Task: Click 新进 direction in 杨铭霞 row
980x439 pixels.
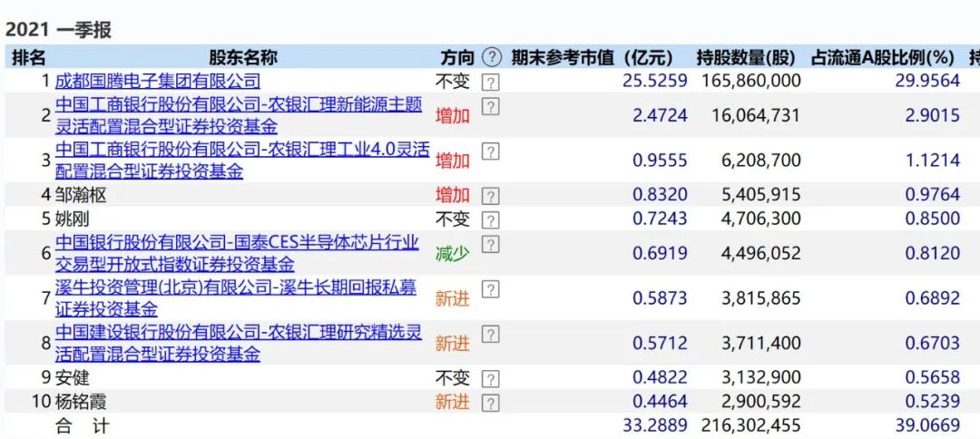Action: (453, 402)
